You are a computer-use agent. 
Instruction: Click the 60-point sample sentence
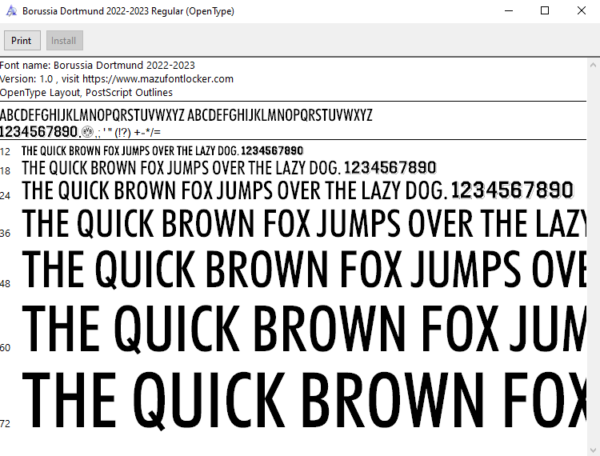[x=304, y=329]
